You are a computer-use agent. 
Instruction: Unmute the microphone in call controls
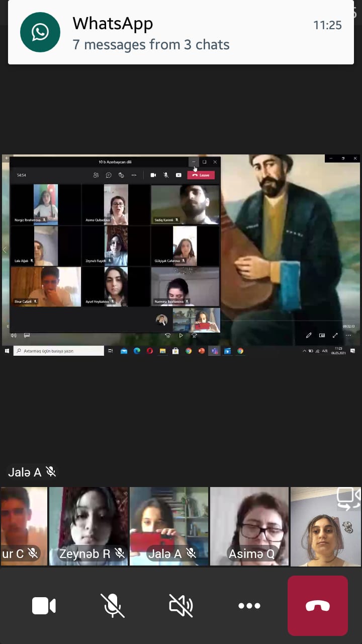pos(112,606)
